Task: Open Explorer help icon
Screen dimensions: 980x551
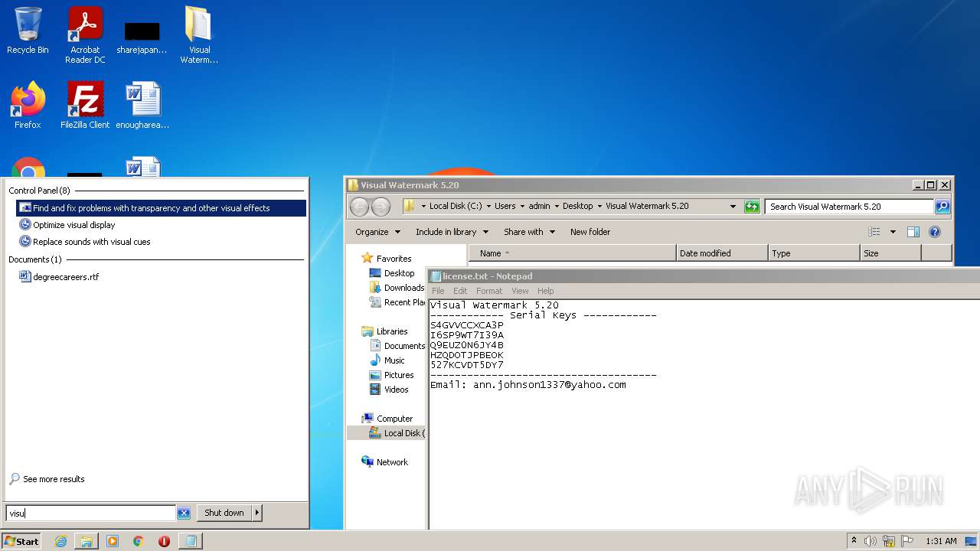Action: 935,232
